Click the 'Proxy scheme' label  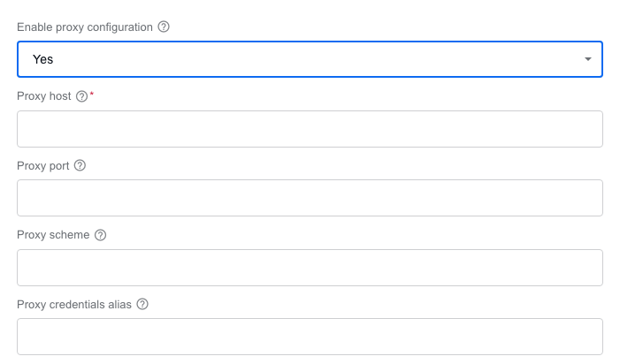[x=53, y=235]
